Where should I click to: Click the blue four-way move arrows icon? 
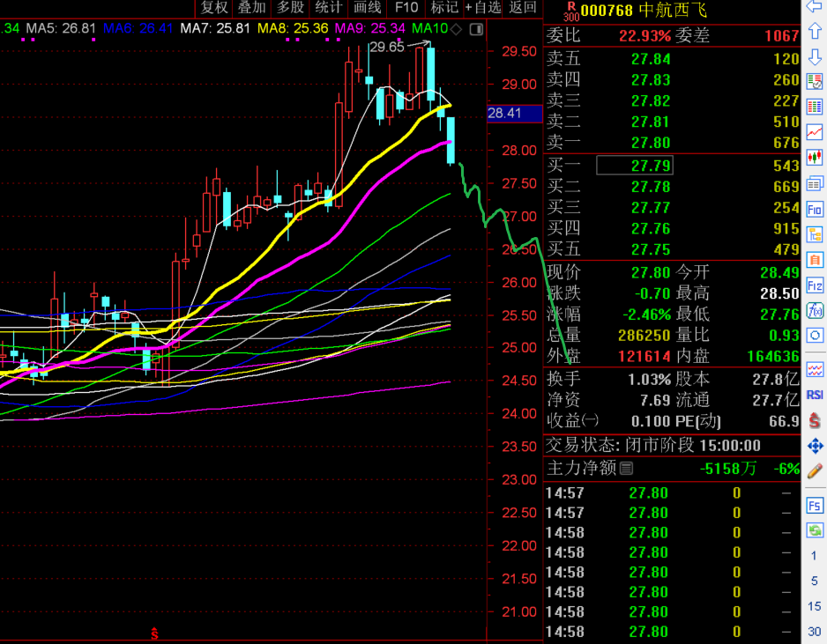click(x=815, y=446)
